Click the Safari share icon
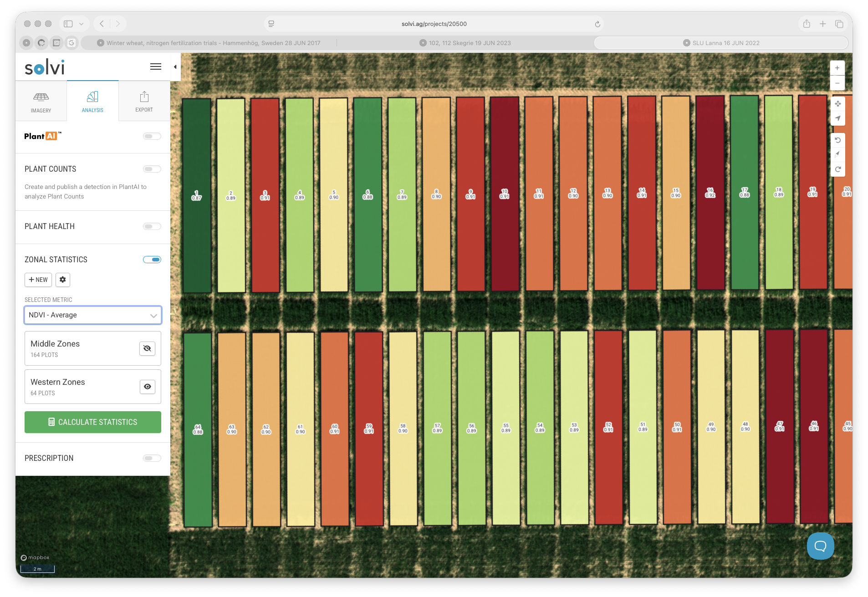This screenshot has width=868, height=597. [x=807, y=24]
